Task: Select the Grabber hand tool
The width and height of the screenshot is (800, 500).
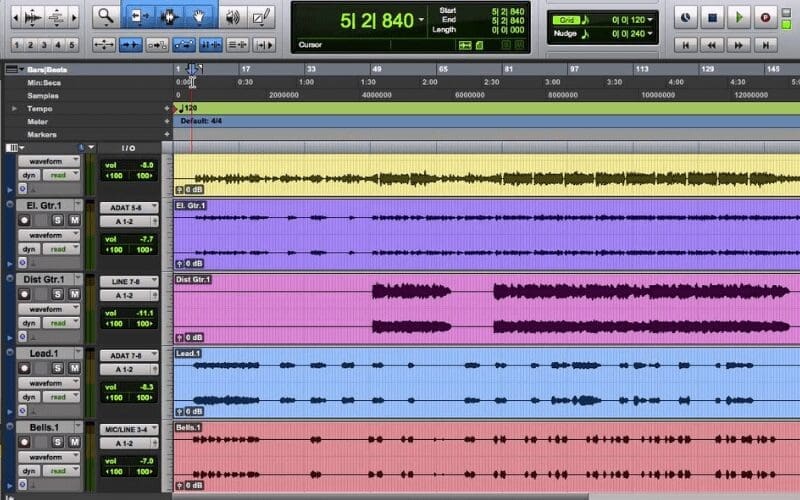Action: pyautogui.click(x=198, y=17)
